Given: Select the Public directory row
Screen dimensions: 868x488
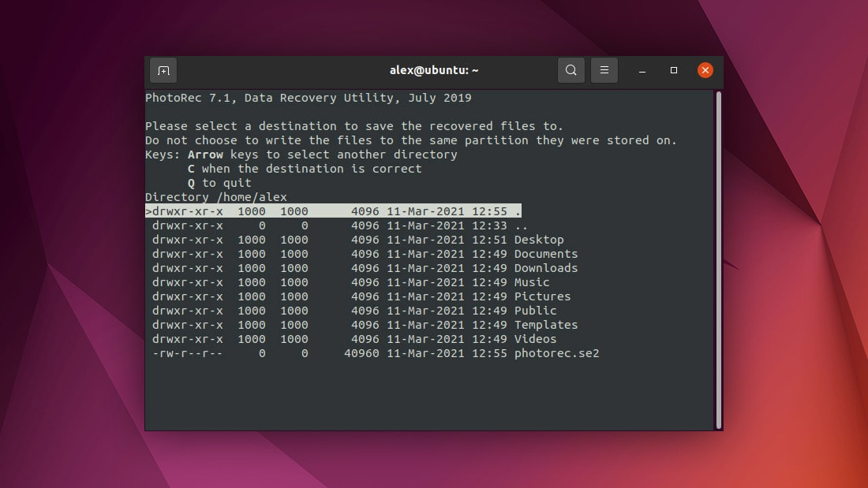Looking at the screenshot, I should point(354,311).
